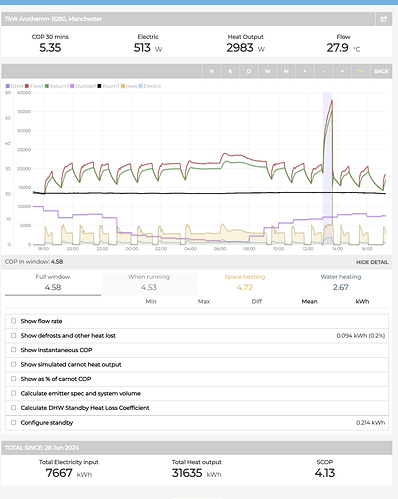Screen dimensions: 398x499
Task: Click the Flow value 27.9 °C
Action: tap(343, 48)
